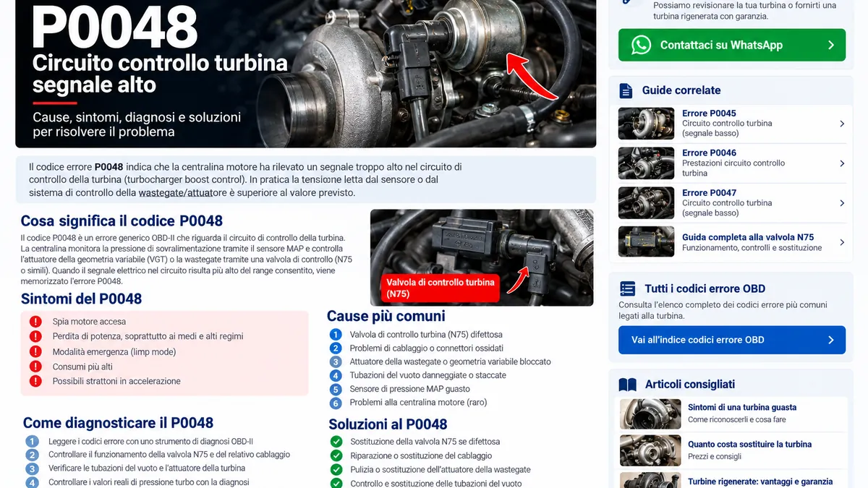Click the wastegate/attuatore underlined text
The width and height of the screenshot is (868, 488).
(x=182, y=193)
